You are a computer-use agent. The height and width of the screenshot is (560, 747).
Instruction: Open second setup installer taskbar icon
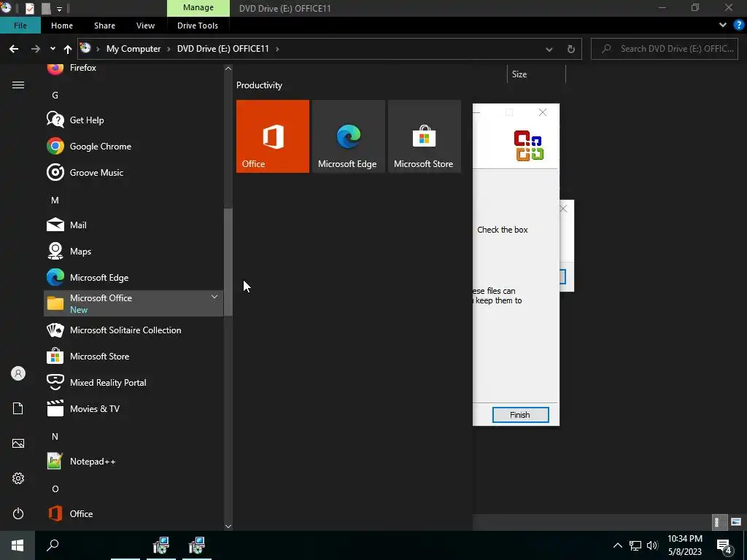coord(197,545)
